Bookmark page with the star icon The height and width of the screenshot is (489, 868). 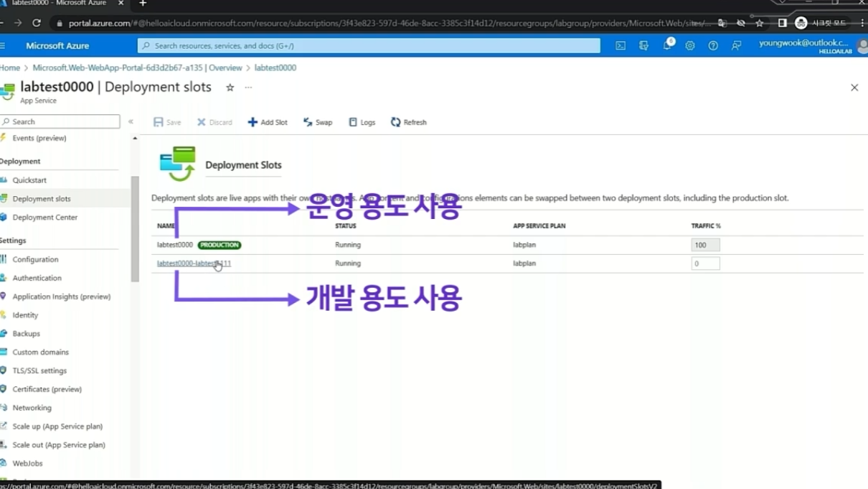(760, 23)
